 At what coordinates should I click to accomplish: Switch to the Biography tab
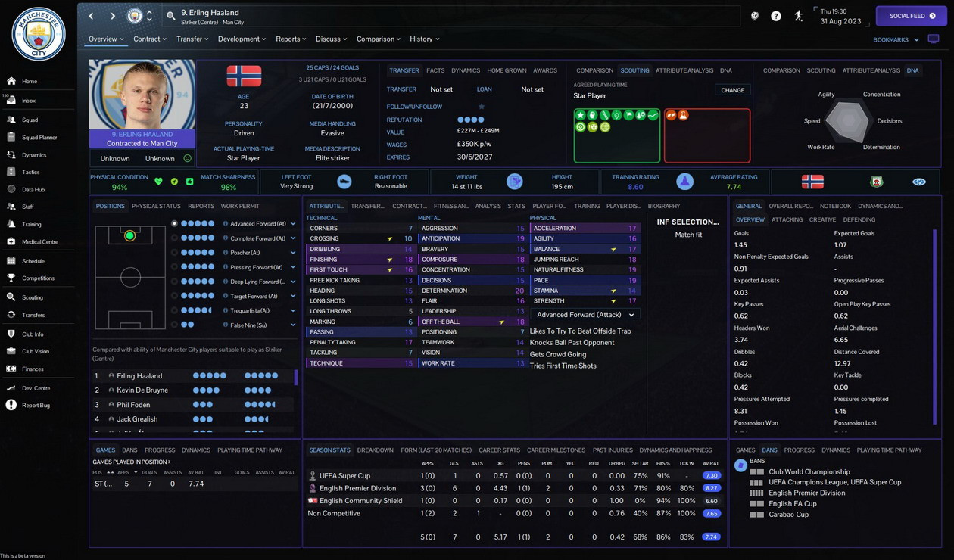[x=664, y=206]
